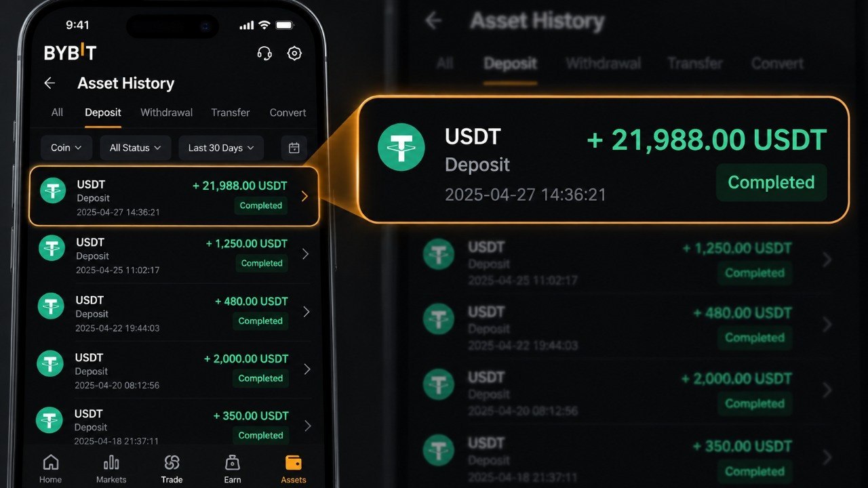Open the calendar date picker icon
This screenshot has height=488, width=868.
pos(294,148)
